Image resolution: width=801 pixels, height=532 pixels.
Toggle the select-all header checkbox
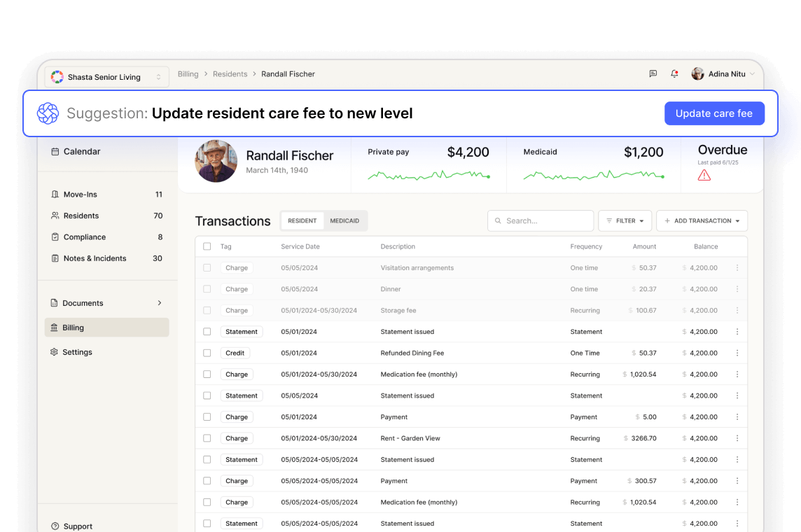pos(207,246)
